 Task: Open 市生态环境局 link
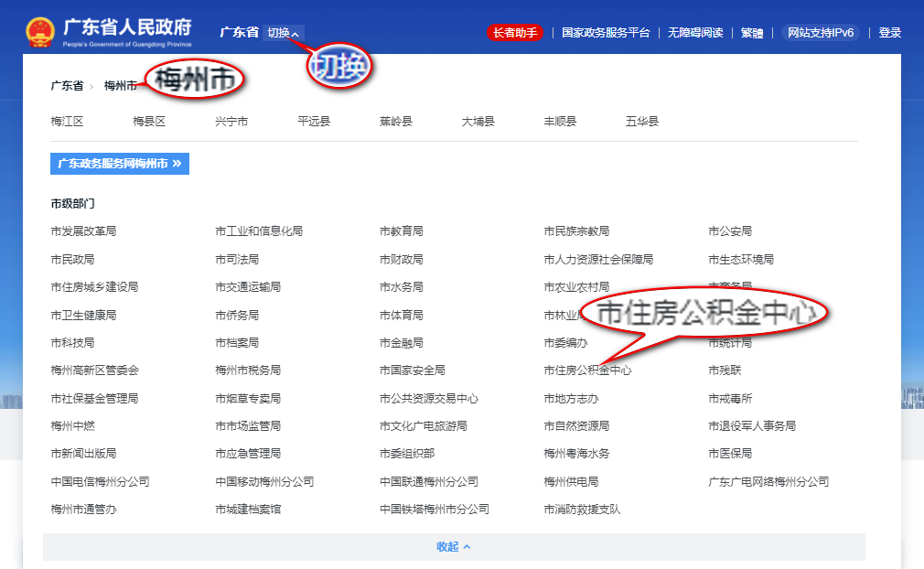741,259
